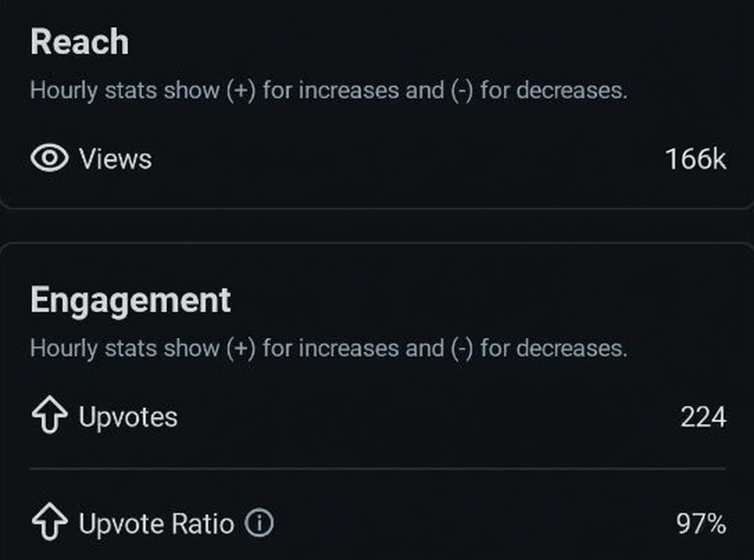Click the Upvotes label text
Screen dimensions: 754x560
(128, 417)
